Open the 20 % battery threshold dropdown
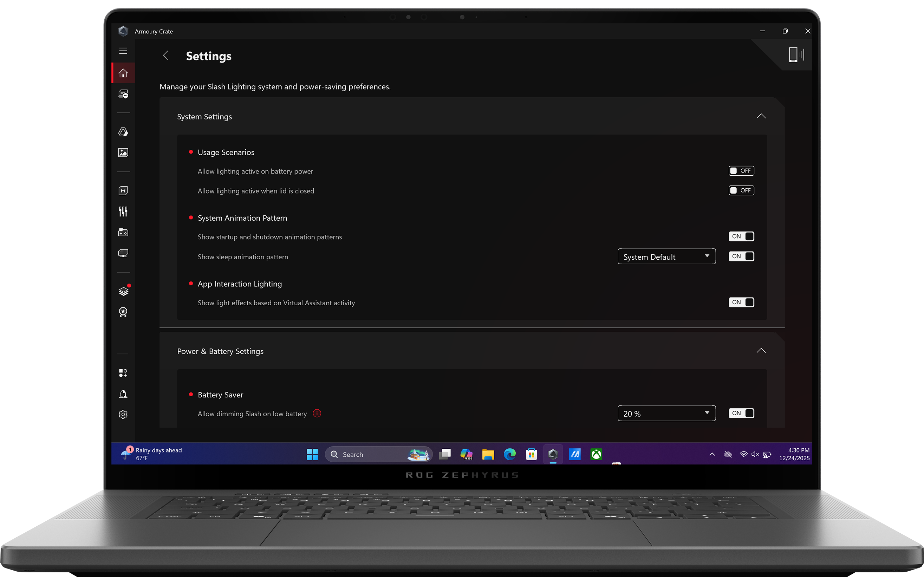 [x=666, y=414]
